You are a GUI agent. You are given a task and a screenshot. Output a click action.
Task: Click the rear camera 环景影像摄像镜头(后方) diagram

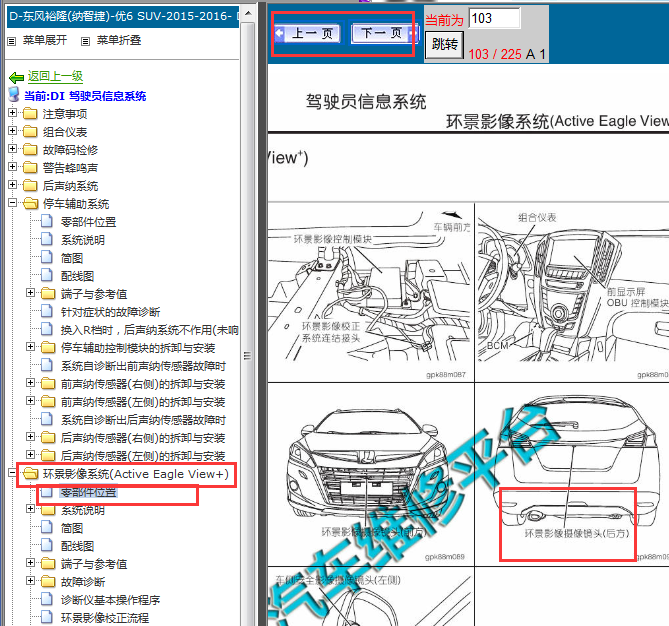[572, 475]
